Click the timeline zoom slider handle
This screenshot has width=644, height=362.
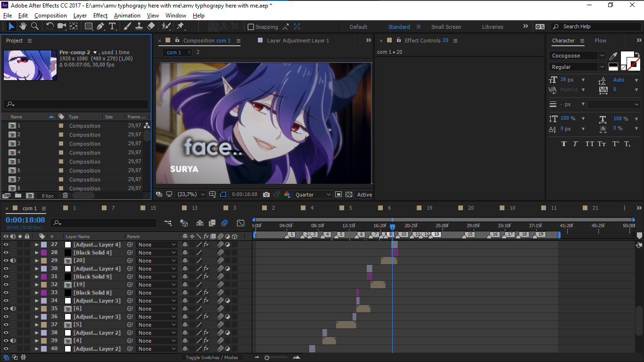[267, 358]
